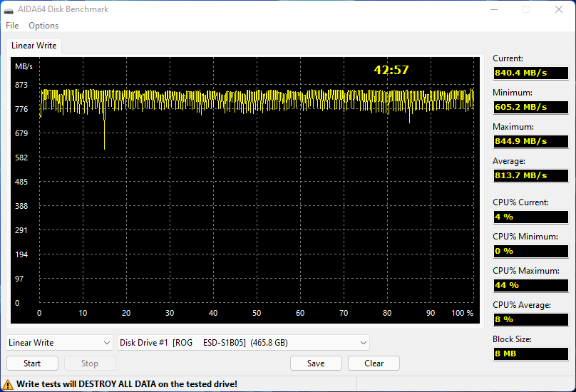
Task: Click the CPU% Average label
Action: 522,305
